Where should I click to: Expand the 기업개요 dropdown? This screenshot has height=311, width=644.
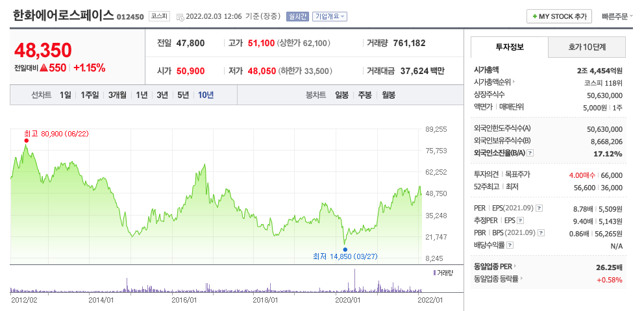click(330, 16)
